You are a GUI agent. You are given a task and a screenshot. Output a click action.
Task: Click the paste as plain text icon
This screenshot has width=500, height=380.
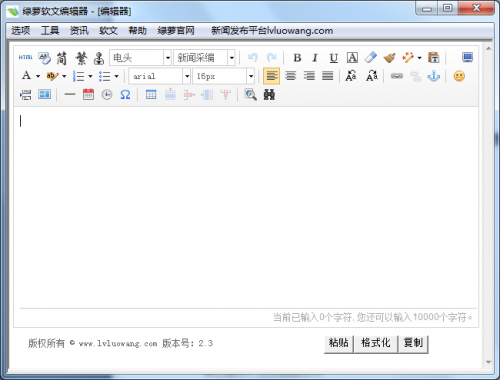[433, 57]
